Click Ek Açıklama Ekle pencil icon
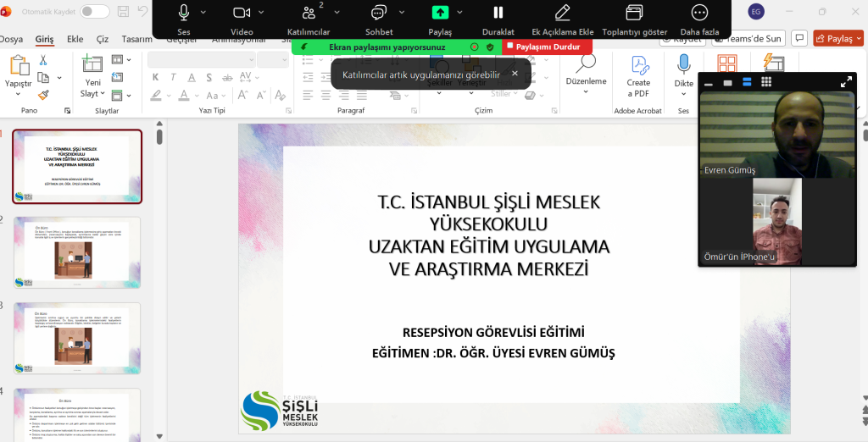Viewport: 868px width, 442px height. coord(562,13)
